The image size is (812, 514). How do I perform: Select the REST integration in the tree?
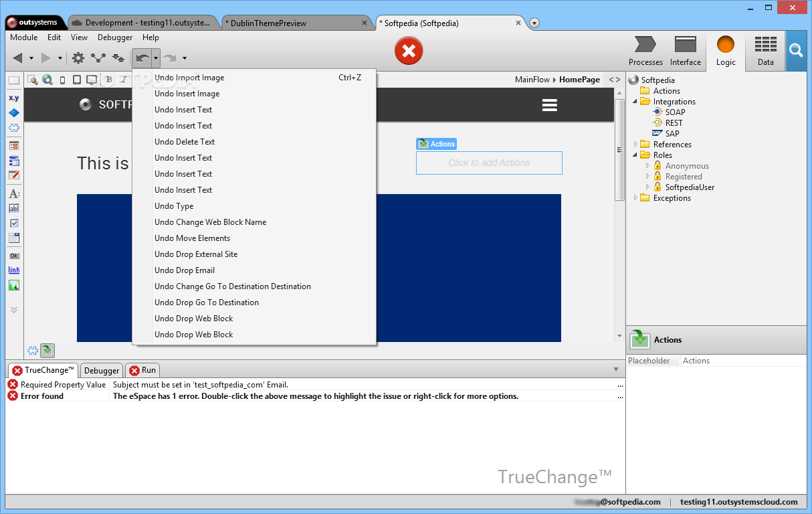point(668,123)
